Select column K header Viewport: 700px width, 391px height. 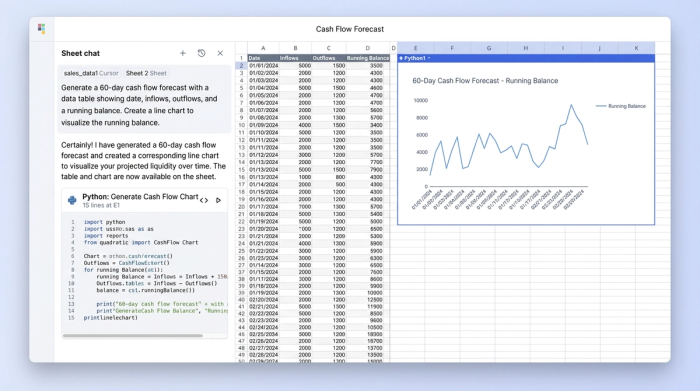click(x=636, y=48)
